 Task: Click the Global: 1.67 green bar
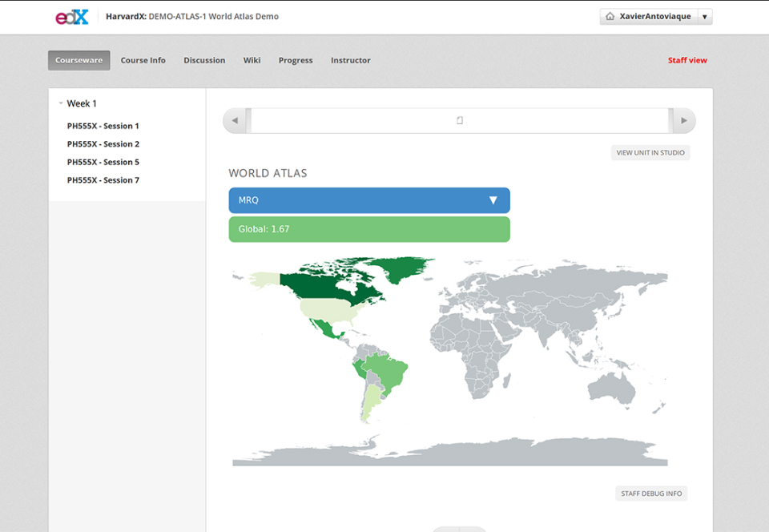[369, 229]
